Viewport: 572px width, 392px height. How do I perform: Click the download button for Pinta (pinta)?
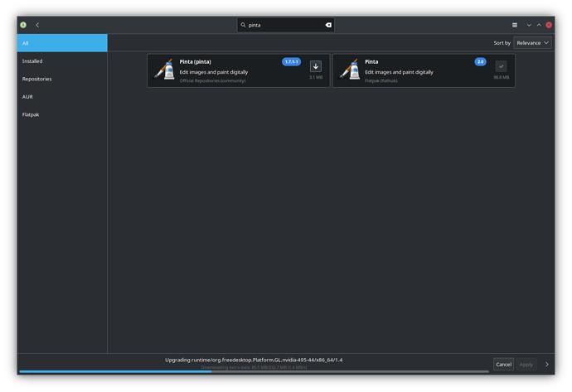click(316, 66)
